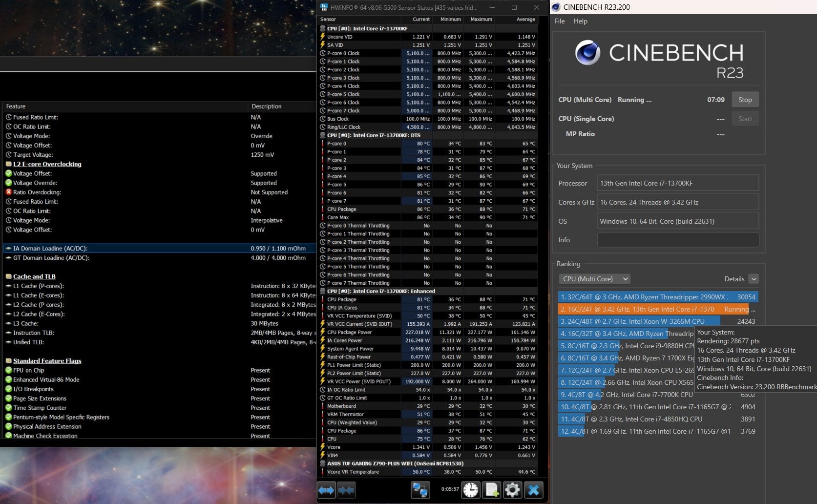Open the remote monitoring network computers icon
The width and height of the screenshot is (817, 504).
[420, 490]
